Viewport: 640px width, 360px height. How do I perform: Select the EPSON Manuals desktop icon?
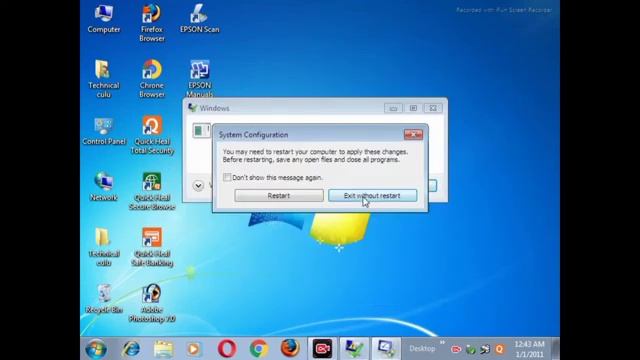(x=200, y=79)
